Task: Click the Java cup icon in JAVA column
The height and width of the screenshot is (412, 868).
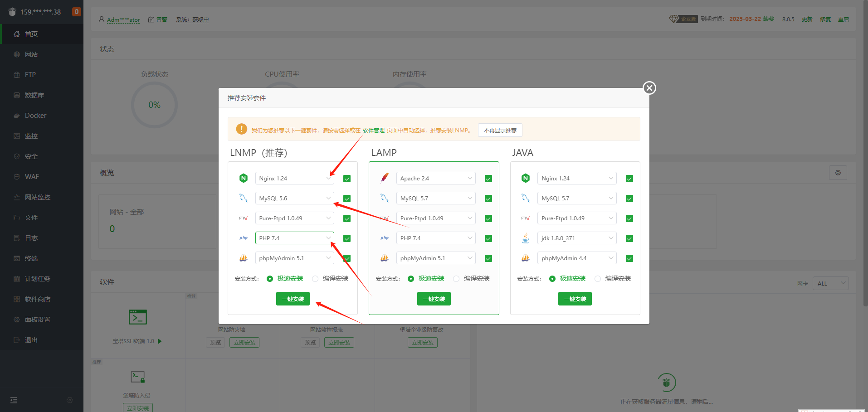Action: tap(526, 238)
